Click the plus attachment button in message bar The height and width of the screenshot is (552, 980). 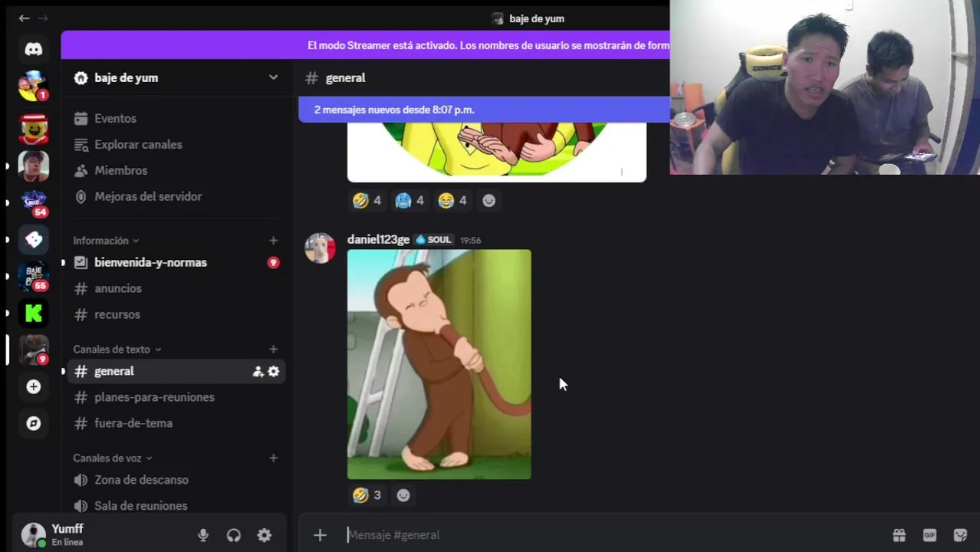tap(320, 535)
